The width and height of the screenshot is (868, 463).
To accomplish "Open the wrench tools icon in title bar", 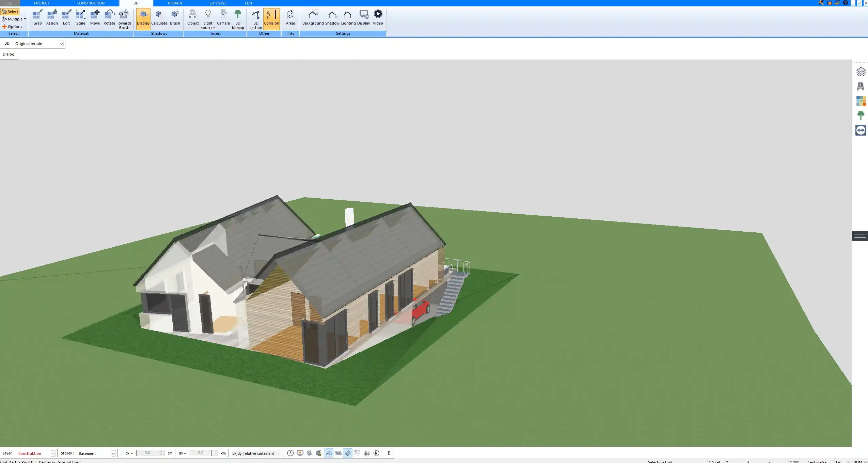I will click(x=821, y=3).
